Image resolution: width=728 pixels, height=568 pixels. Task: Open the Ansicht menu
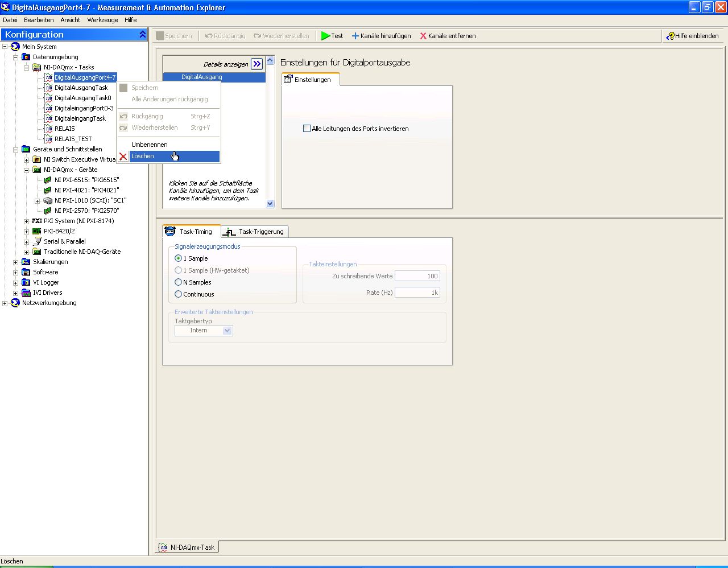[x=71, y=20]
